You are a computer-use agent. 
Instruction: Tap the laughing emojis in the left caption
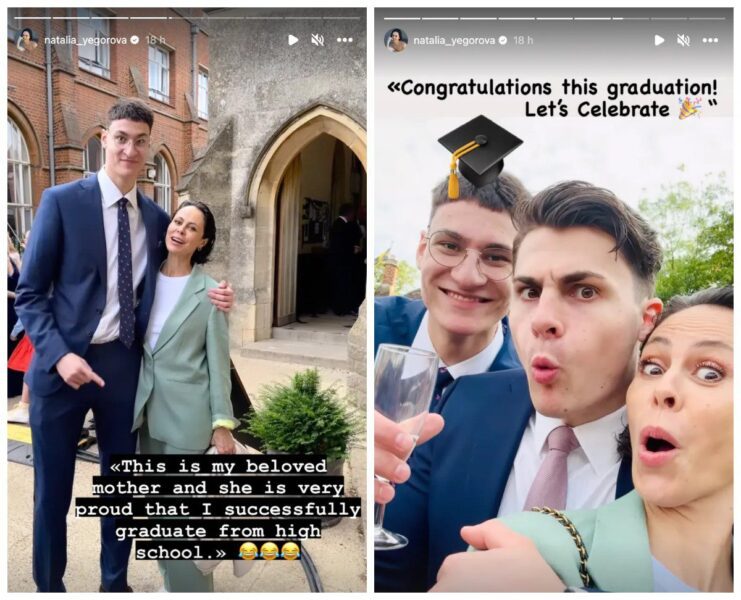tap(269, 550)
